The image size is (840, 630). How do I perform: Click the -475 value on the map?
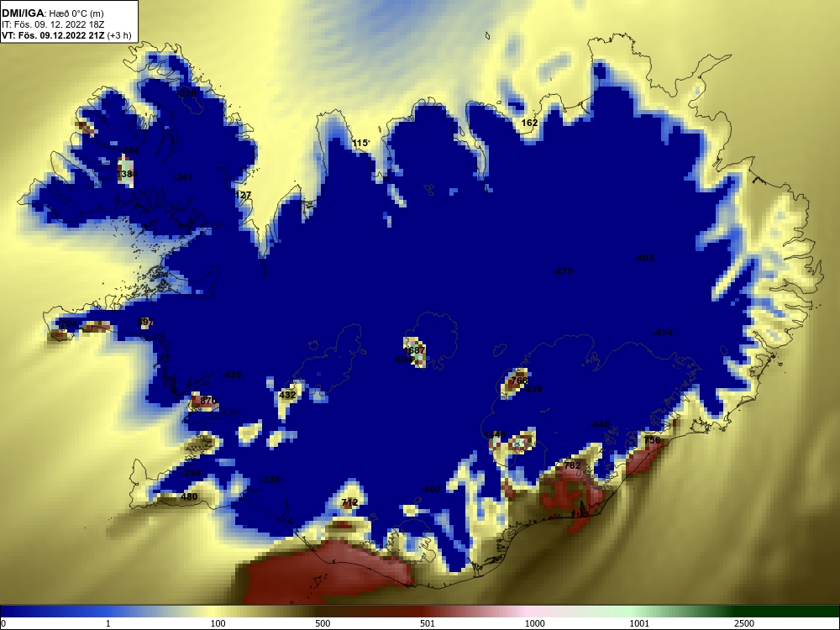pos(563,271)
